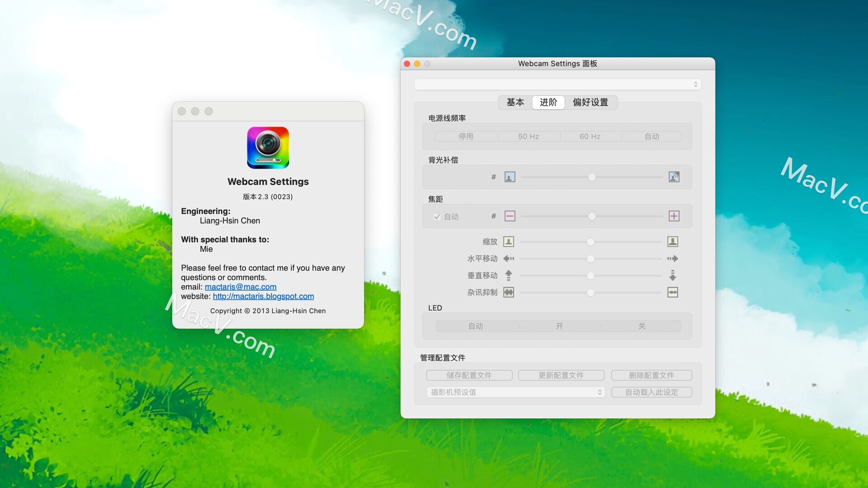The height and width of the screenshot is (488, 868).
Task: Click the Webcam Settings app icon
Action: pos(268,148)
